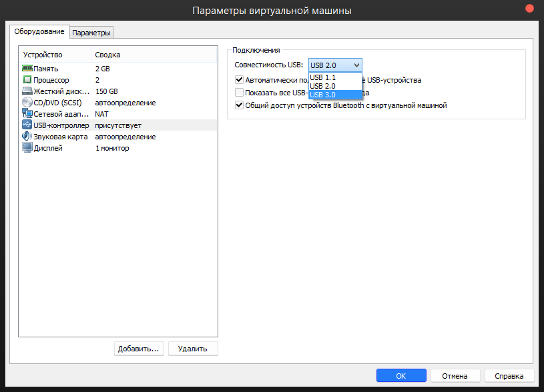Toggle automatic USB device connection checkbox

pos(240,80)
